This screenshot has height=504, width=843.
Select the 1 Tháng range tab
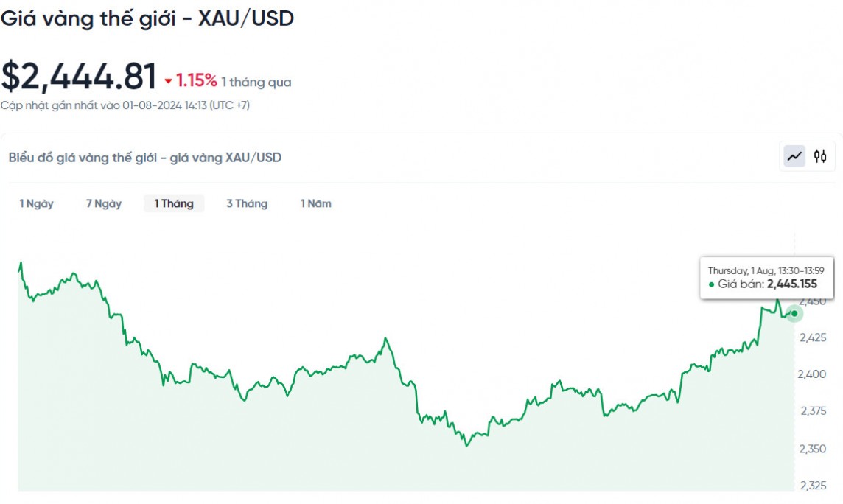174,203
